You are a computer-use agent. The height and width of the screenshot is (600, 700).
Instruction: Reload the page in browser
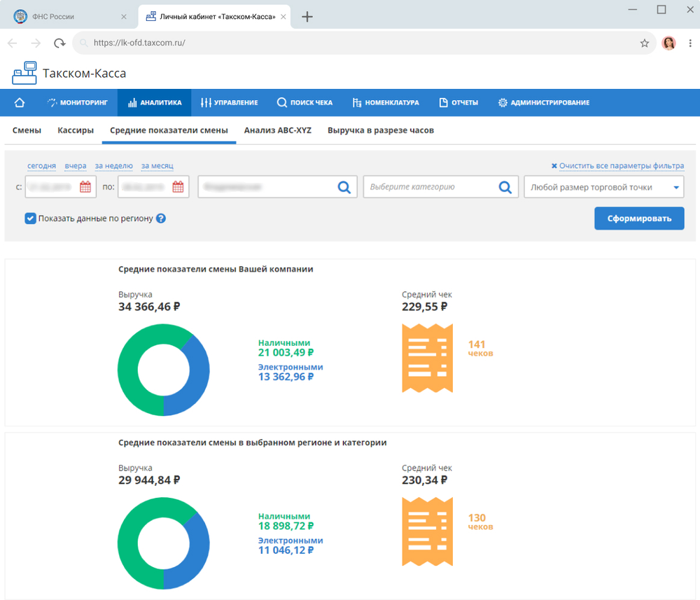click(59, 43)
